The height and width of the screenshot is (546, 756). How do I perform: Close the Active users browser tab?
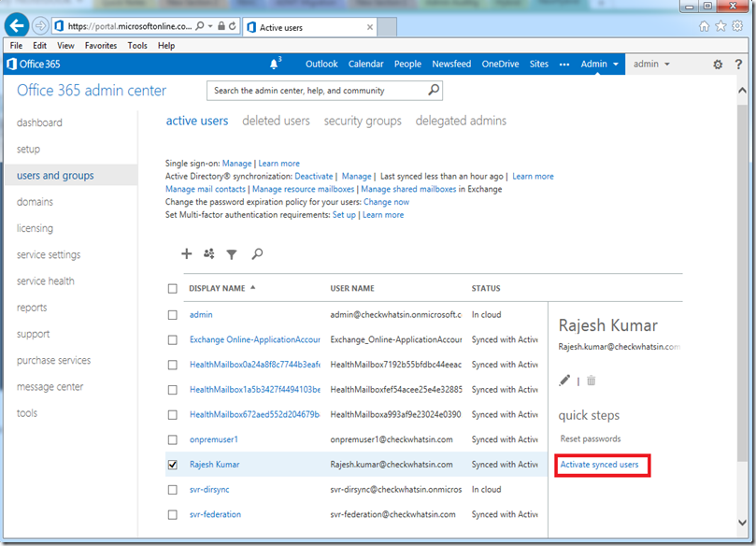(370, 27)
